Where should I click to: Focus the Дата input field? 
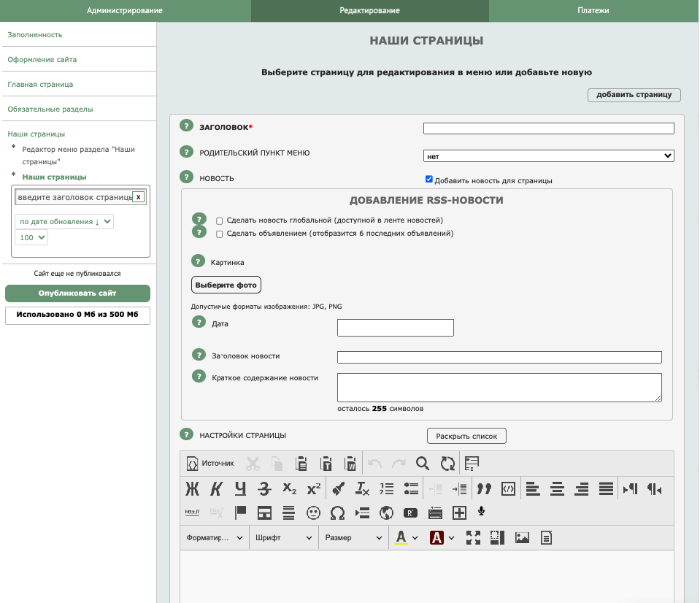pos(396,328)
